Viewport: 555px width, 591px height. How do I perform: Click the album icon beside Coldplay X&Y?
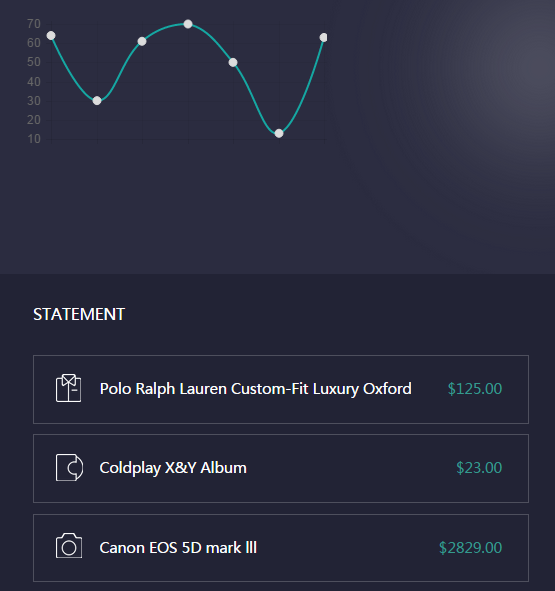pos(69,467)
